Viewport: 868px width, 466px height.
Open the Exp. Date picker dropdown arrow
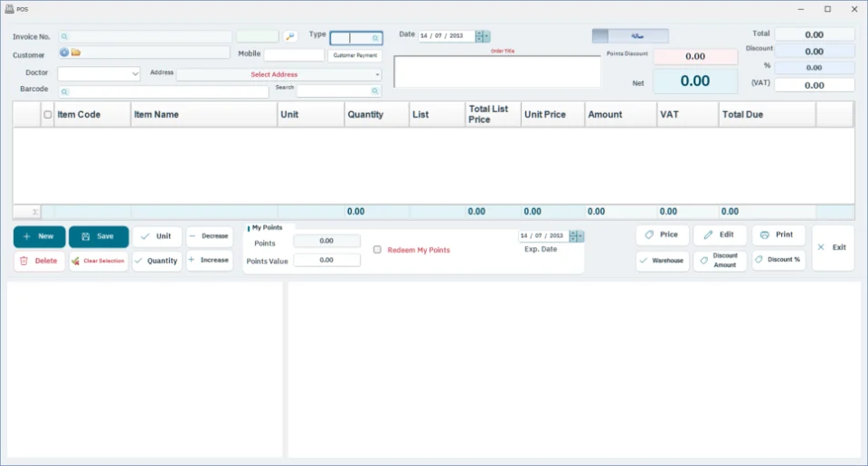580,236
